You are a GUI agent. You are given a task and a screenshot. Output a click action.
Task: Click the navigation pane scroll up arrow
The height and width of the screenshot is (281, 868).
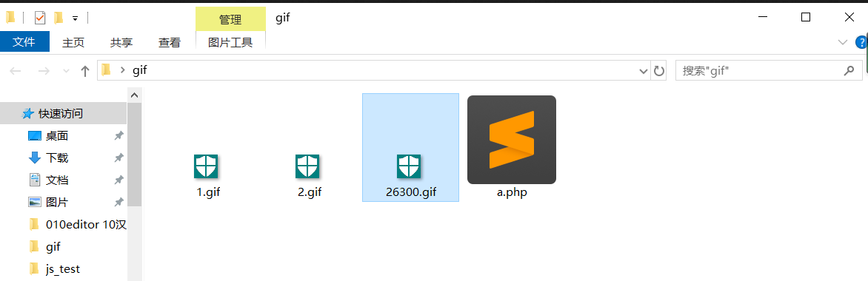click(x=135, y=95)
